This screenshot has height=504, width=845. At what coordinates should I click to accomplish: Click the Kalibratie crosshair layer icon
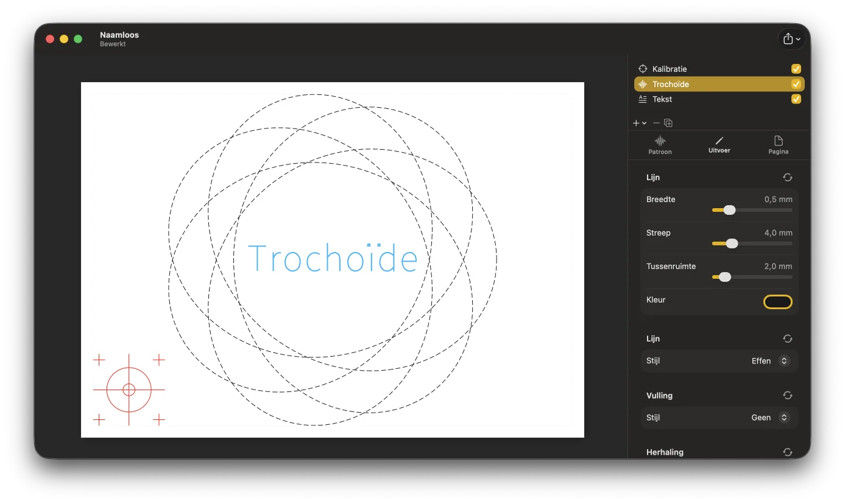(642, 69)
